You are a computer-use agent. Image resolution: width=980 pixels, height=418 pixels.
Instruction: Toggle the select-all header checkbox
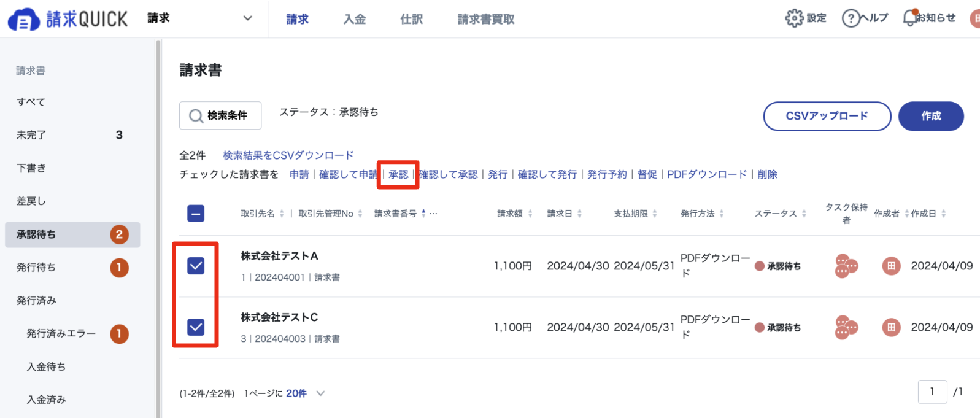(196, 214)
